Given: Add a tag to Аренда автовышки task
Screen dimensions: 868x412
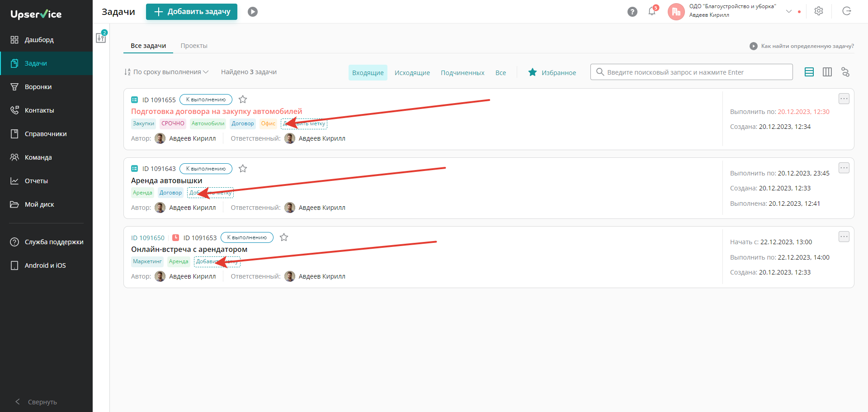Looking at the screenshot, I should 210,193.
